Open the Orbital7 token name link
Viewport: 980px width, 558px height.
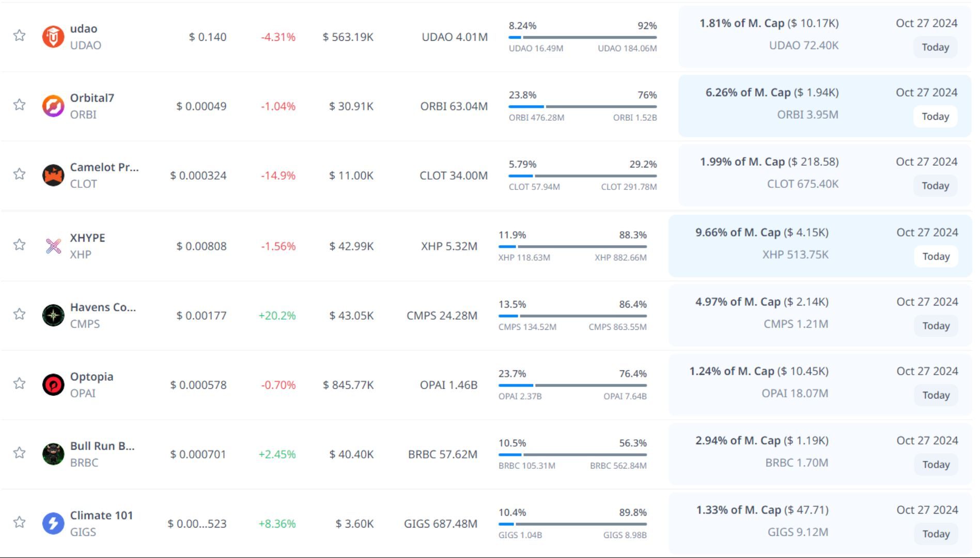click(x=92, y=98)
